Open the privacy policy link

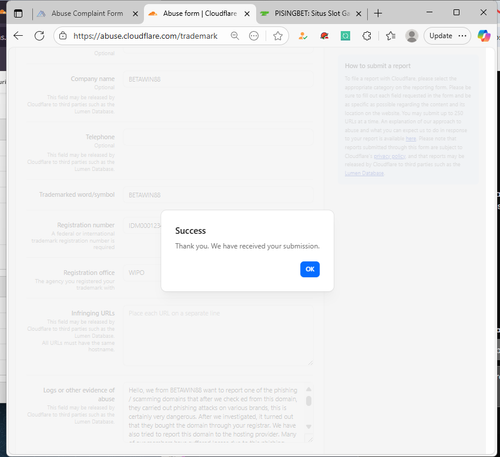(x=390, y=156)
